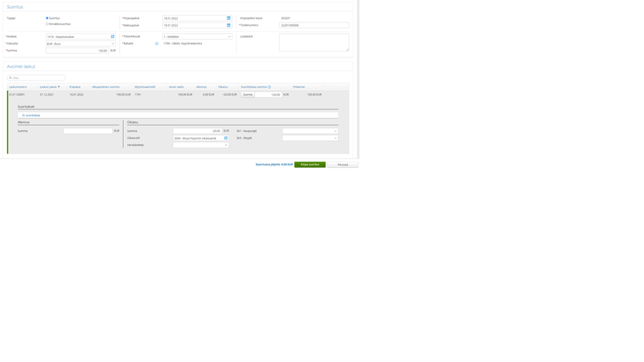Sort by Avoin saldo column header
The image size is (644, 362).
coord(176,87)
